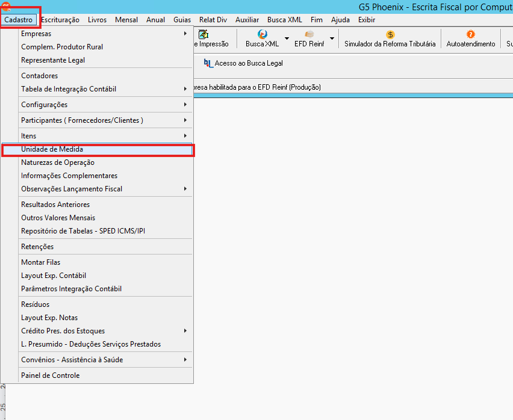Click the Busca Legal logo icon
The height and width of the screenshot is (420, 513).
point(208,63)
